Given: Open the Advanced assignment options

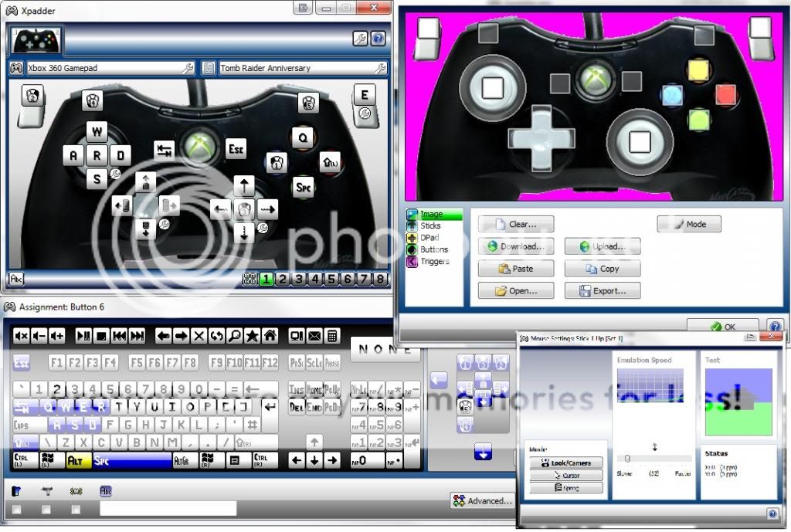Looking at the screenshot, I should [x=483, y=500].
